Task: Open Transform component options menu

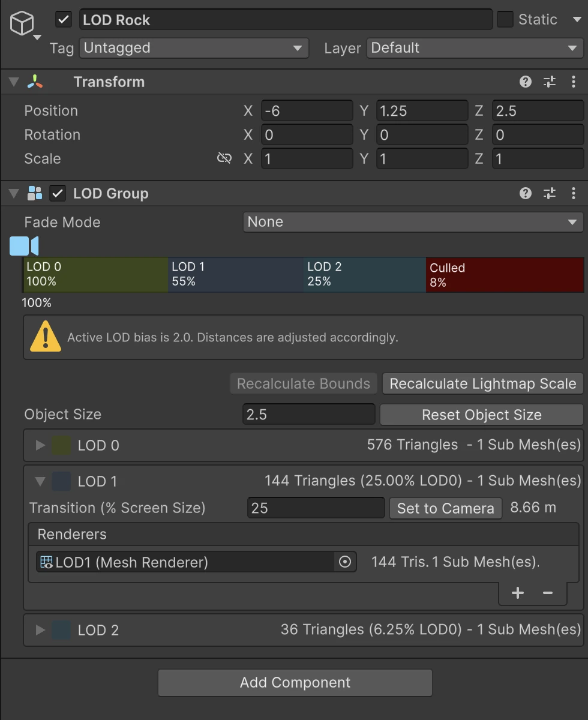Action: (x=574, y=82)
